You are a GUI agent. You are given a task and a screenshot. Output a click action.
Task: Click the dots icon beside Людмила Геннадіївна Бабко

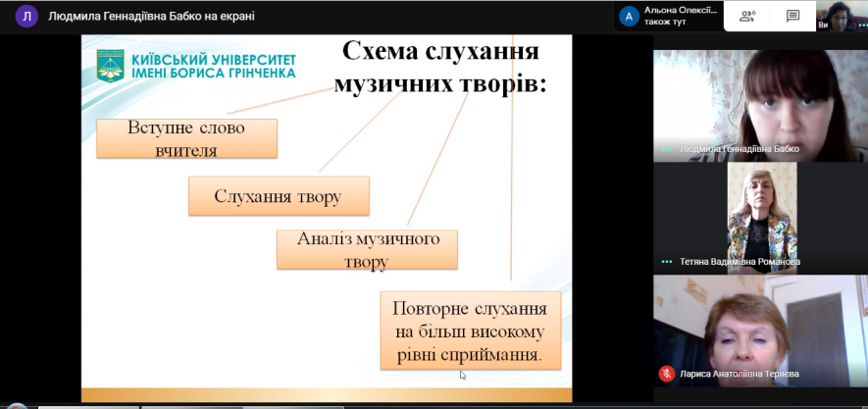(x=667, y=149)
